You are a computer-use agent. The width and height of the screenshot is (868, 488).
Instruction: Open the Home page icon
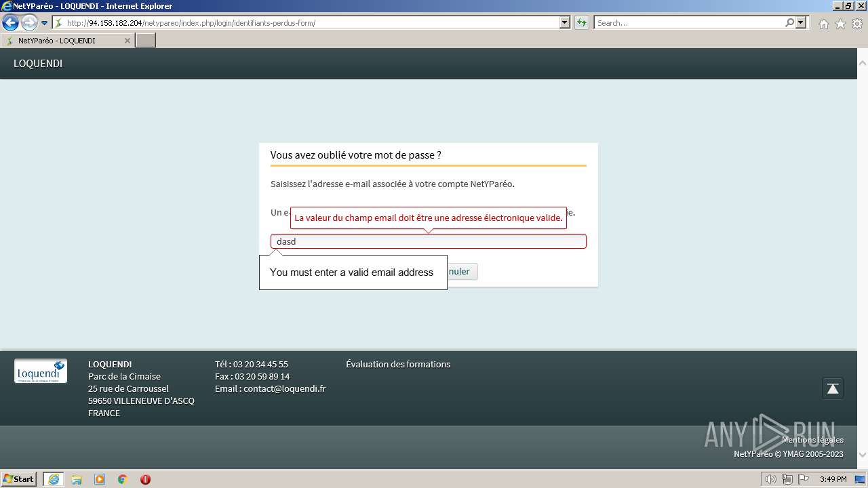(823, 24)
